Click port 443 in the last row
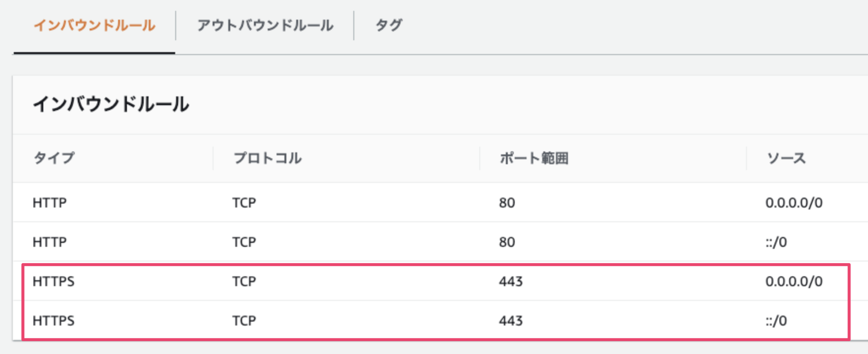This screenshot has height=354, width=868. click(511, 321)
